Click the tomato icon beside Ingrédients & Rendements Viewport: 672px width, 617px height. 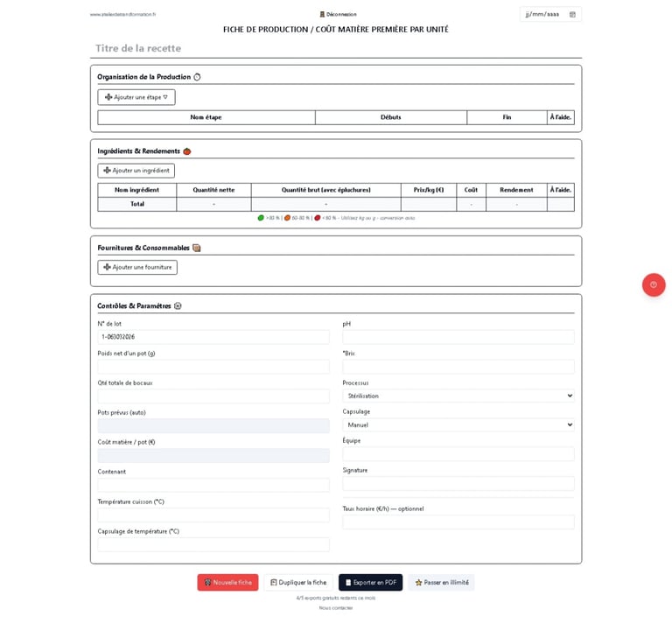pos(187,151)
